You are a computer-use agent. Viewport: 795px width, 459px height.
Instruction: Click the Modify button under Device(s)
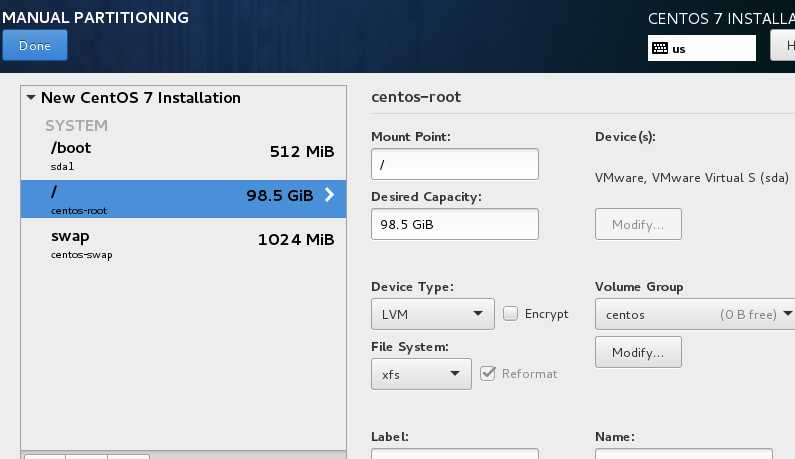click(638, 224)
